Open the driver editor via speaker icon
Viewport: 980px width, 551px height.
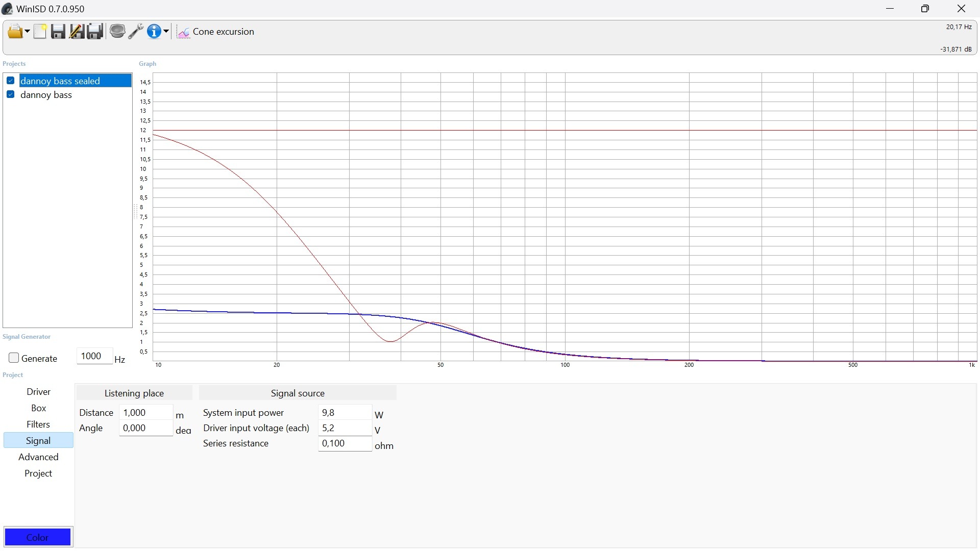117,32
